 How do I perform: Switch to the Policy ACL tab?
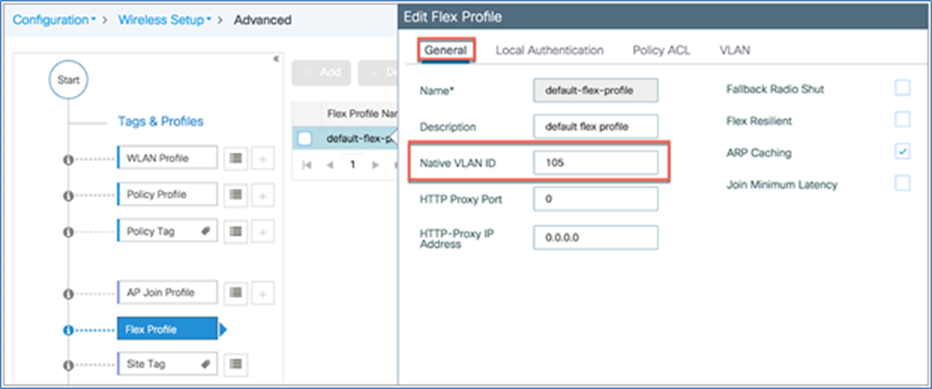pyautogui.click(x=662, y=50)
